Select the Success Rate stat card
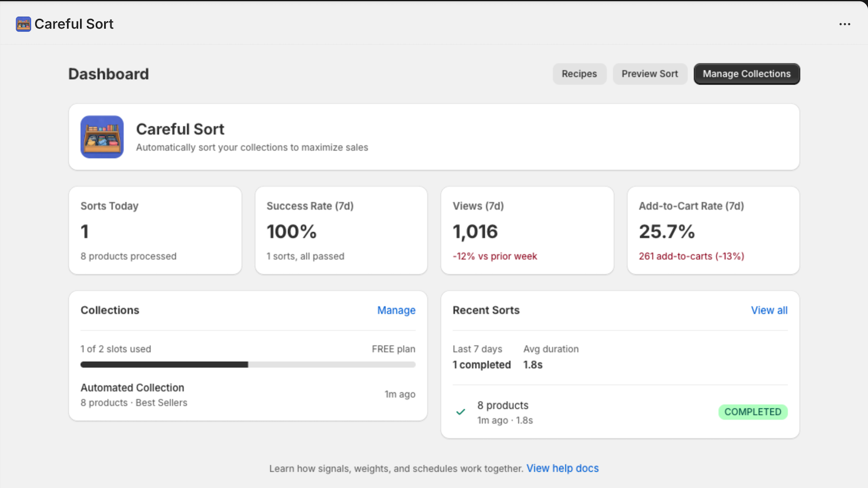 pyautogui.click(x=341, y=230)
